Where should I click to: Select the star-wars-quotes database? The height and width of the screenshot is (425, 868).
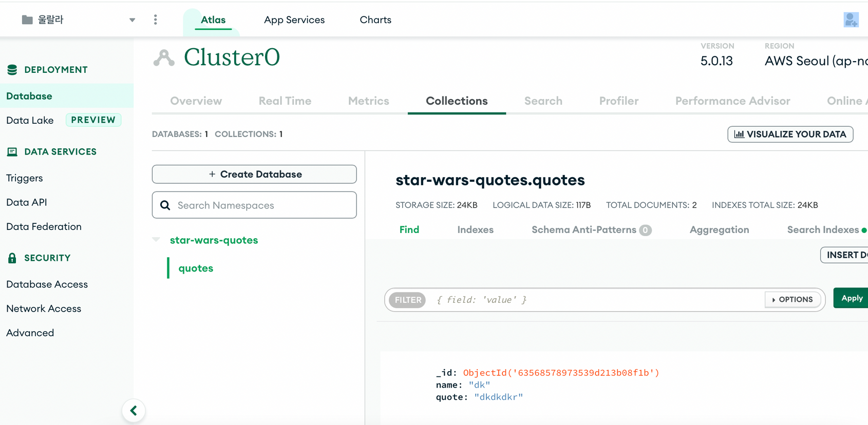pos(214,240)
